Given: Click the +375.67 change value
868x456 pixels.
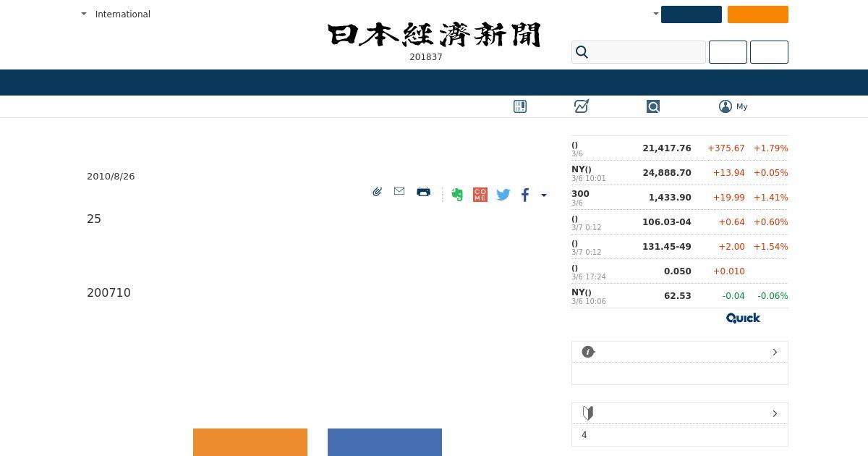Looking at the screenshot, I should pos(726,148).
